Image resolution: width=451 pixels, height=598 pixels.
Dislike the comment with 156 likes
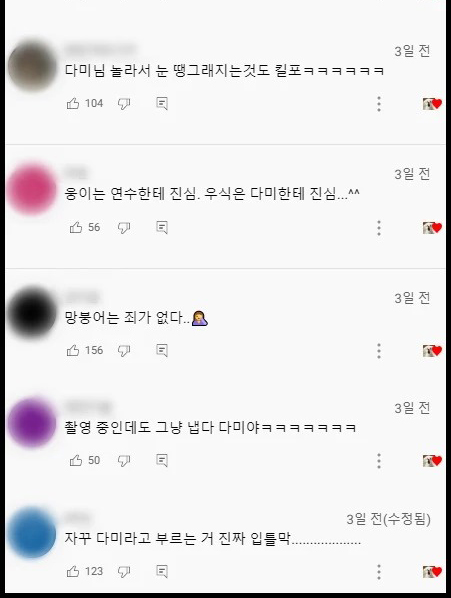pos(124,350)
